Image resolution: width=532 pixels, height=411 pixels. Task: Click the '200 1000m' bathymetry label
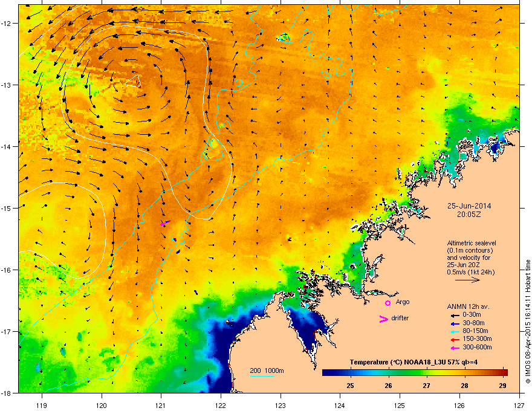[x=267, y=371]
